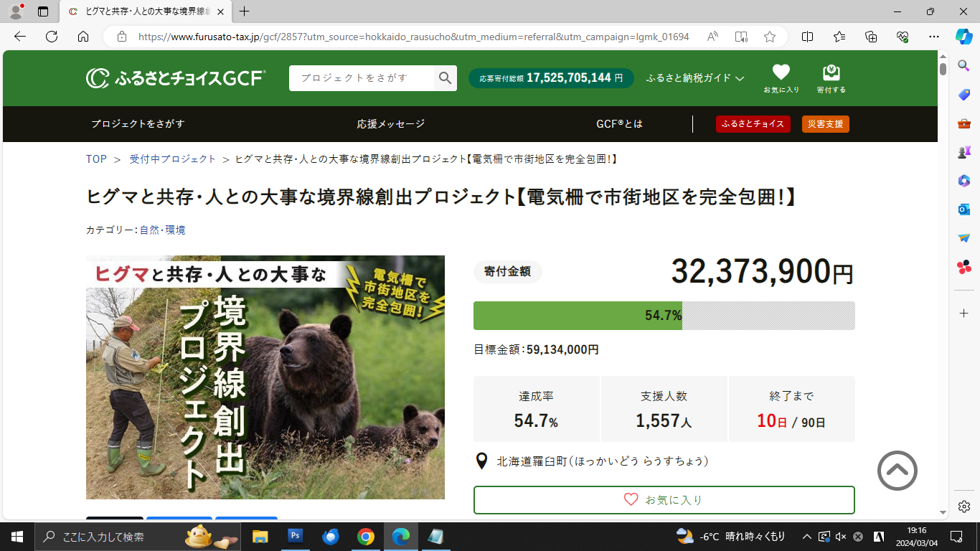This screenshot has height=551, width=980.
Task: Click the プロジェクトをさがす search input field
Action: click(362, 78)
